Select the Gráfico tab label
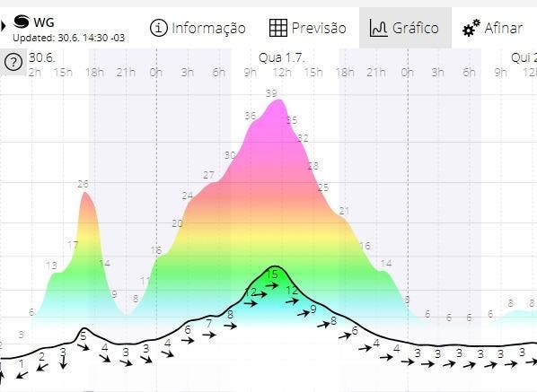 (x=416, y=28)
